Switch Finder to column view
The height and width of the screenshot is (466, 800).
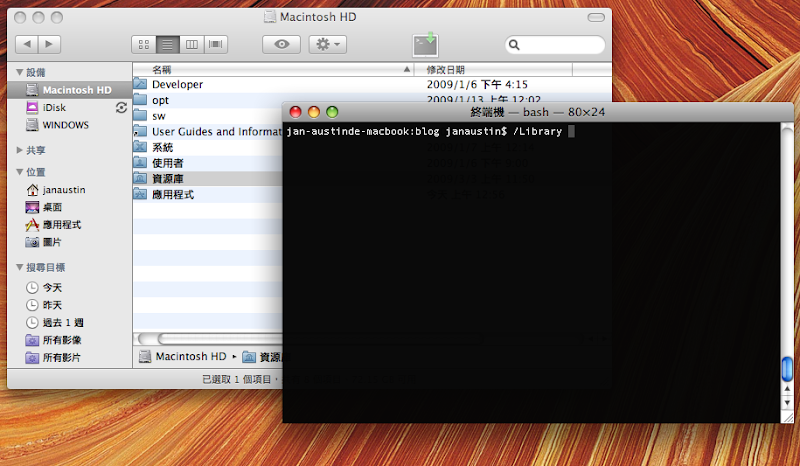click(192, 44)
